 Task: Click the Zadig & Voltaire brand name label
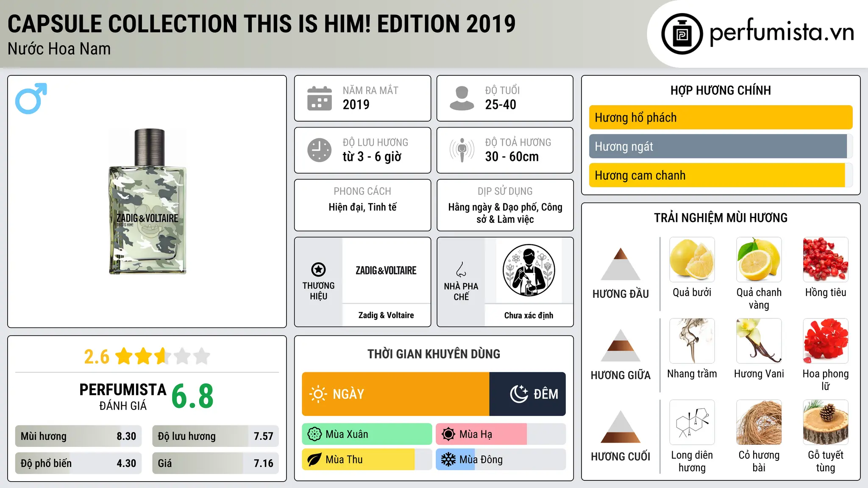[386, 315]
